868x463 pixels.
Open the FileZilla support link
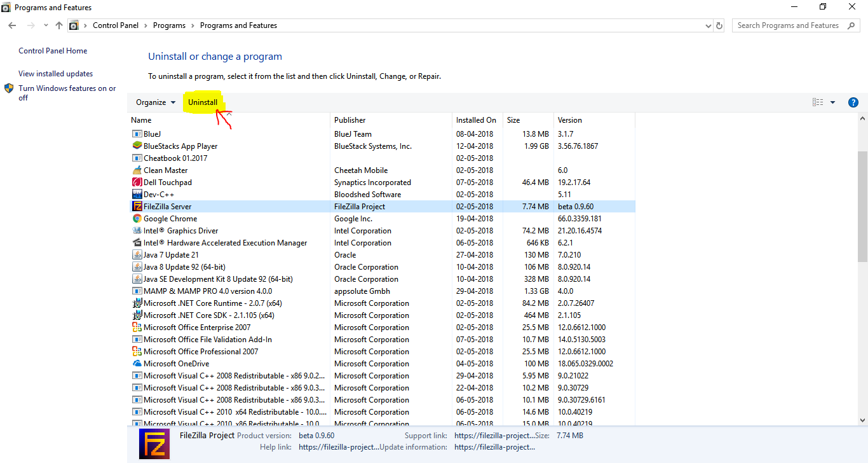tap(494, 436)
